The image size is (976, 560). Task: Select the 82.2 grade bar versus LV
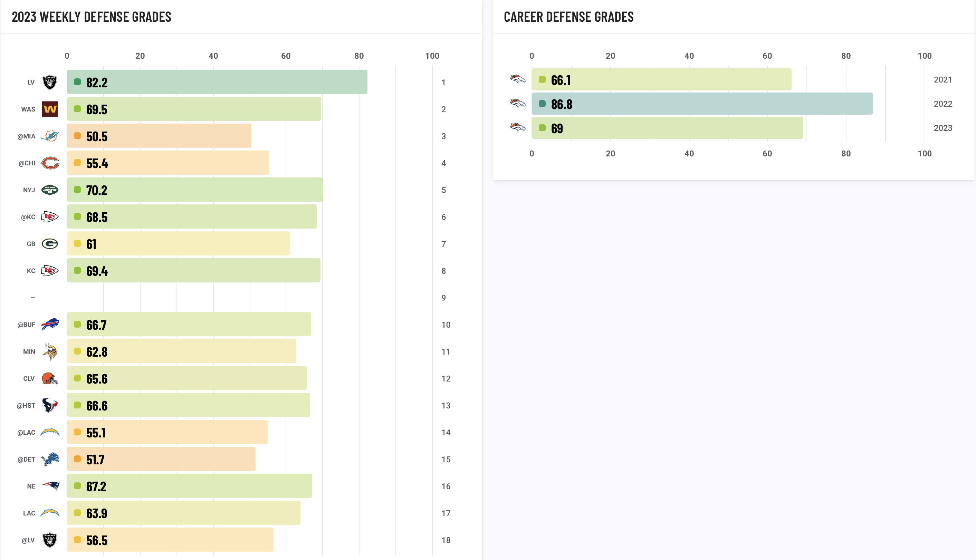(217, 82)
